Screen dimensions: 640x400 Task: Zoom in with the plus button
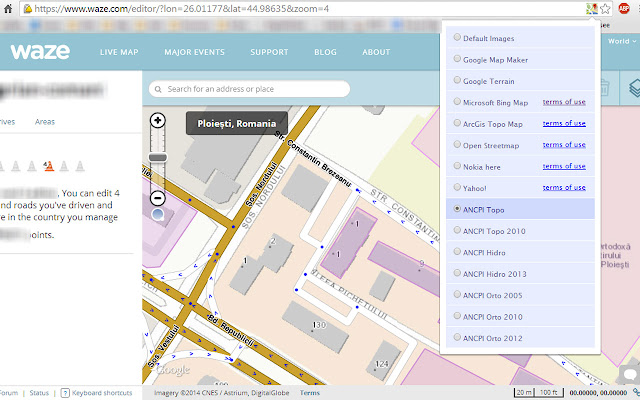pos(158,120)
